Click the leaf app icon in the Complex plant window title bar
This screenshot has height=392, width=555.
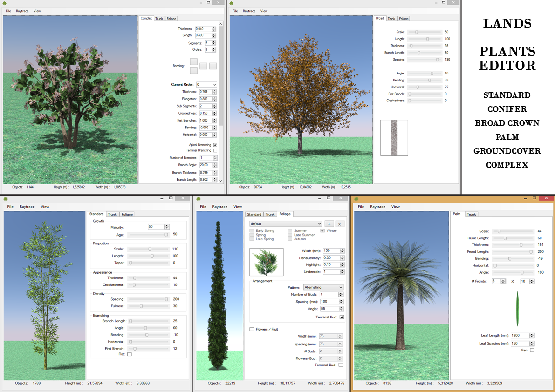(4, 3)
